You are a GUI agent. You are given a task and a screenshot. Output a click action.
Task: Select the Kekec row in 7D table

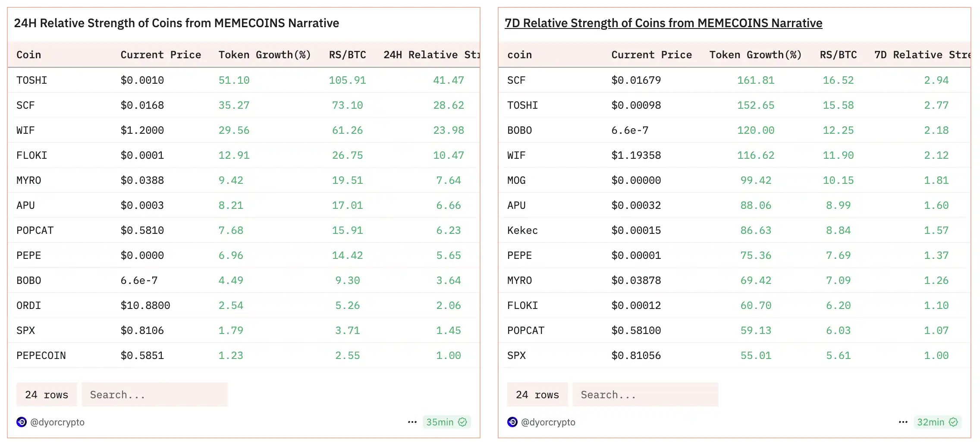(x=522, y=230)
